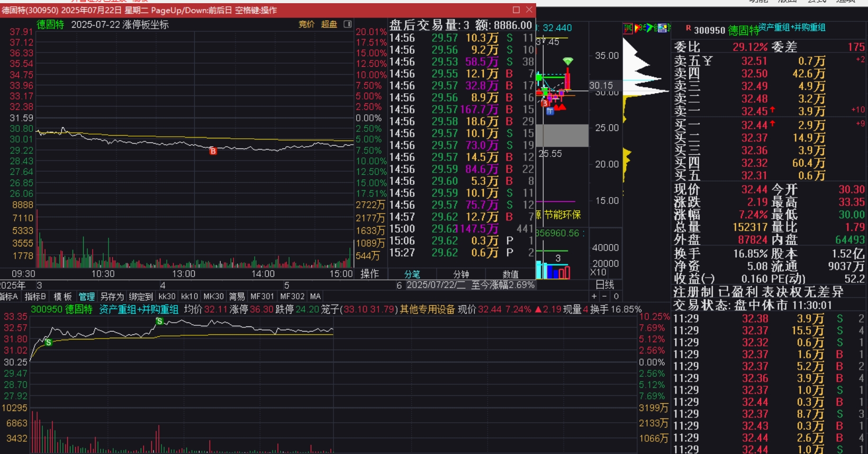
Task: Select the kk10 indicator template
Action: [x=189, y=297]
